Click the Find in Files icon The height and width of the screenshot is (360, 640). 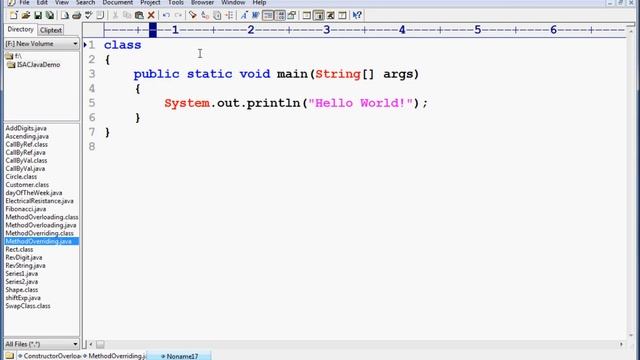pyautogui.click(x=217, y=16)
